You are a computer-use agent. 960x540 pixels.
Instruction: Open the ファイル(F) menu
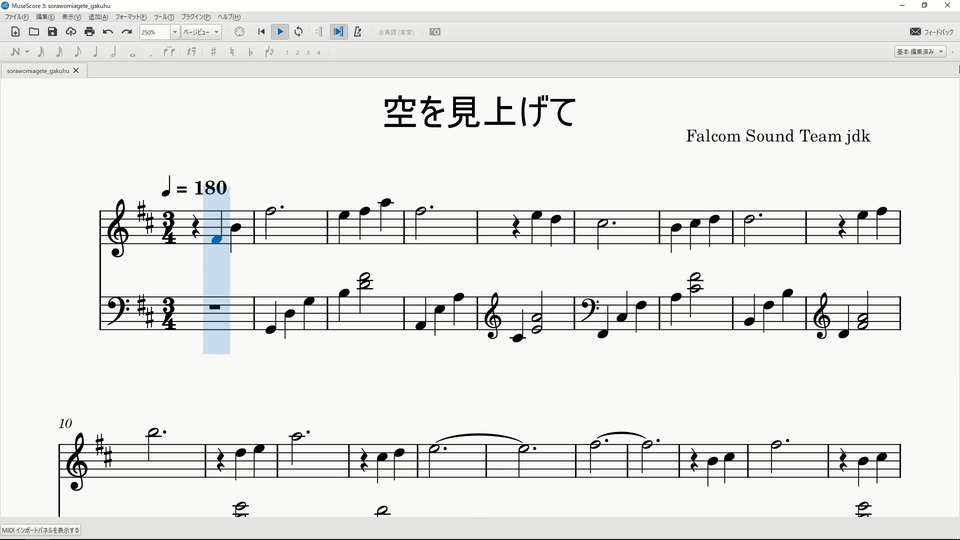point(17,17)
